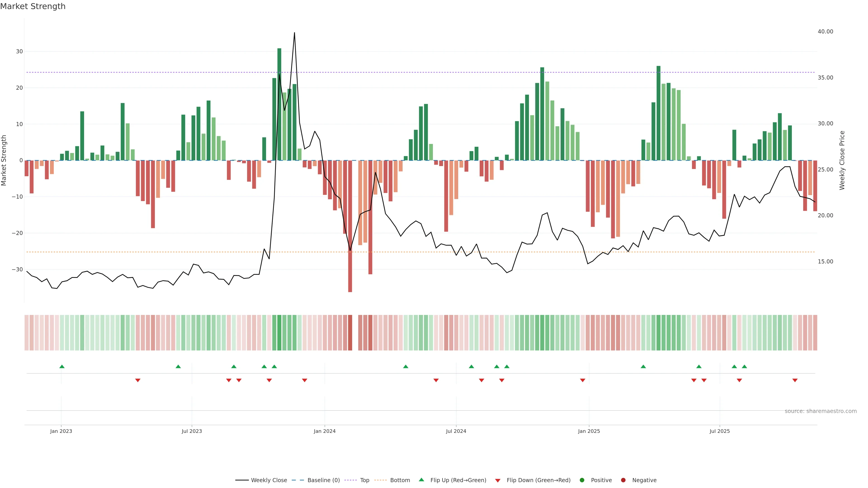Toggle the Bottom legend entry
Image resolution: width=868 pixels, height=488 pixels.
coord(400,480)
